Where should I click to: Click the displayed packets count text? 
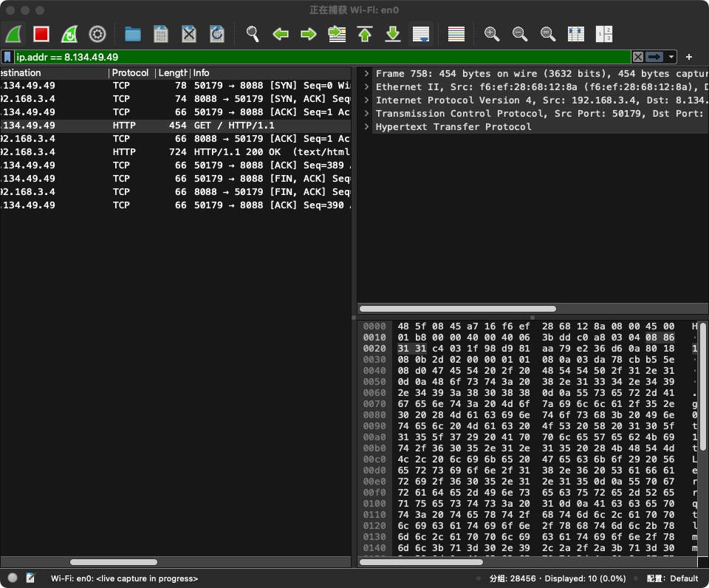pyautogui.click(x=585, y=578)
